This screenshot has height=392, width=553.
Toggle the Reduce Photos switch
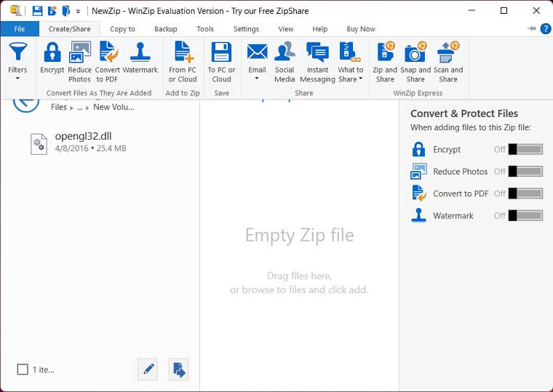tap(525, 172)
